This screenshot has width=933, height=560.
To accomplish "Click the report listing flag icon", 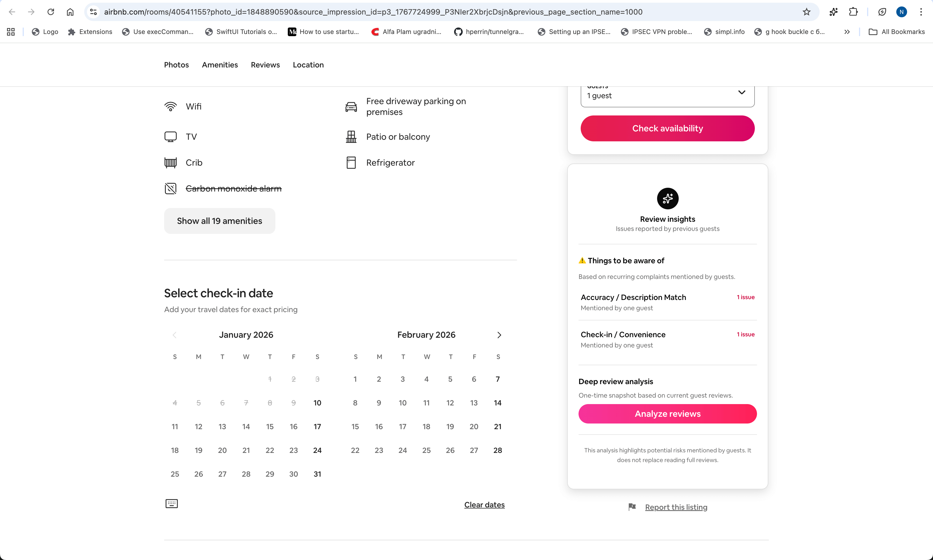I will click(632, 507).
